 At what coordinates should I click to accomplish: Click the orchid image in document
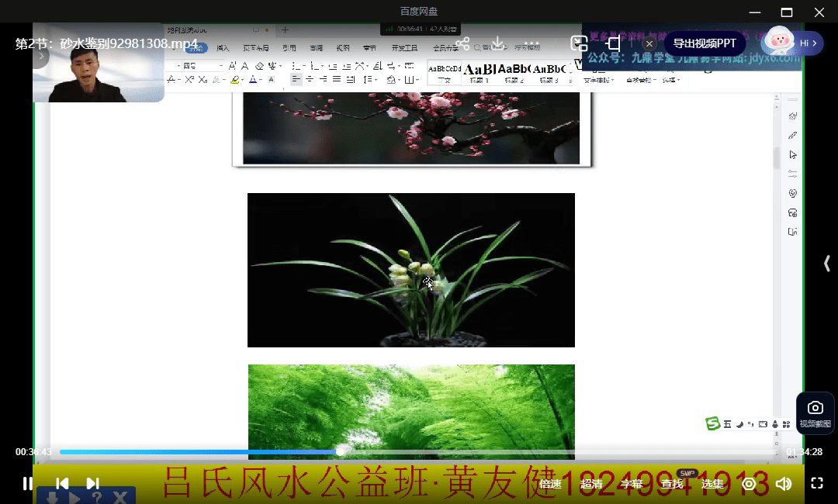(x=410, y=270)
